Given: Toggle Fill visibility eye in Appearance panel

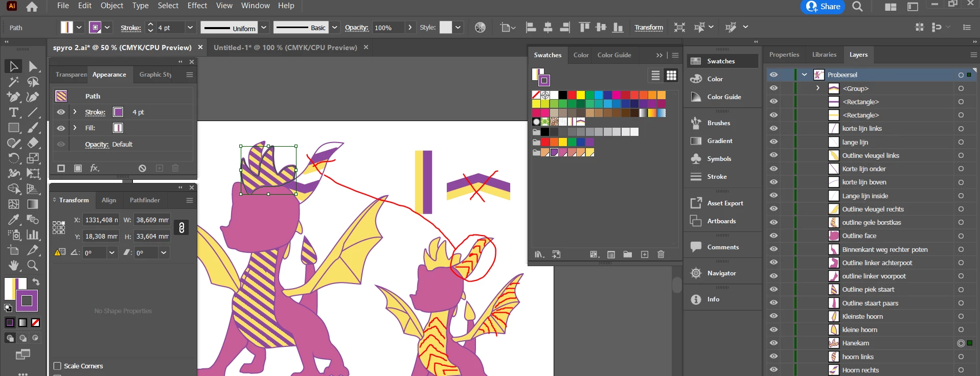Looking at the screenshot, I should (x=61, y=128).
